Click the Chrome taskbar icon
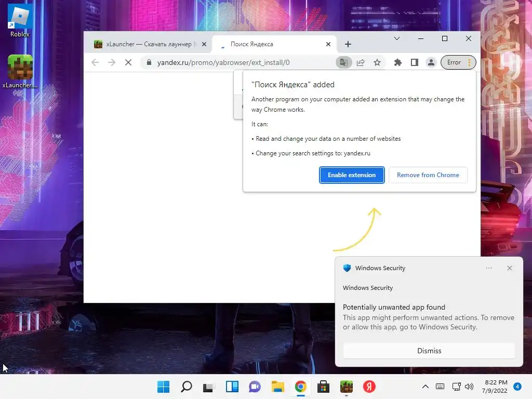This screenshot has width=532, height=399. [x=301, y=387]
